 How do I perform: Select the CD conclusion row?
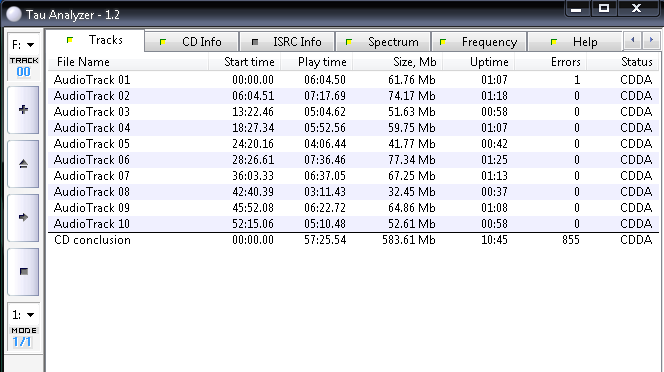[x=353, y=240]
